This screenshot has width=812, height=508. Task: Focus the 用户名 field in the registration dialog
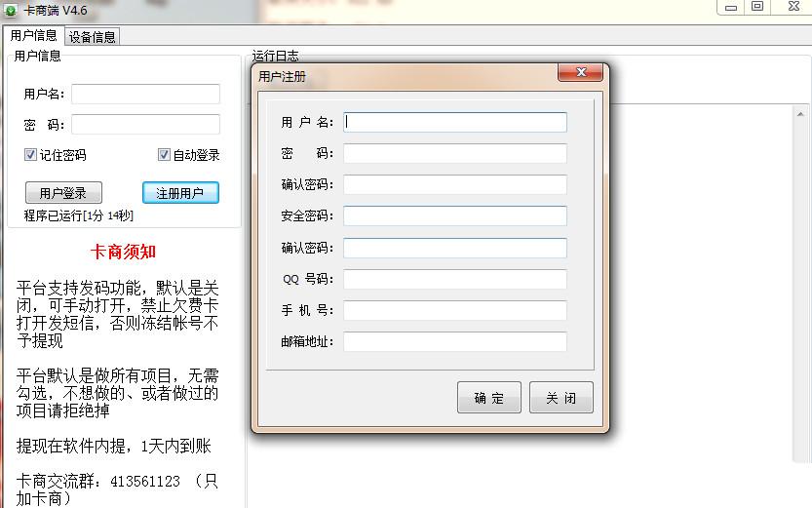click(x=454, y=123)
